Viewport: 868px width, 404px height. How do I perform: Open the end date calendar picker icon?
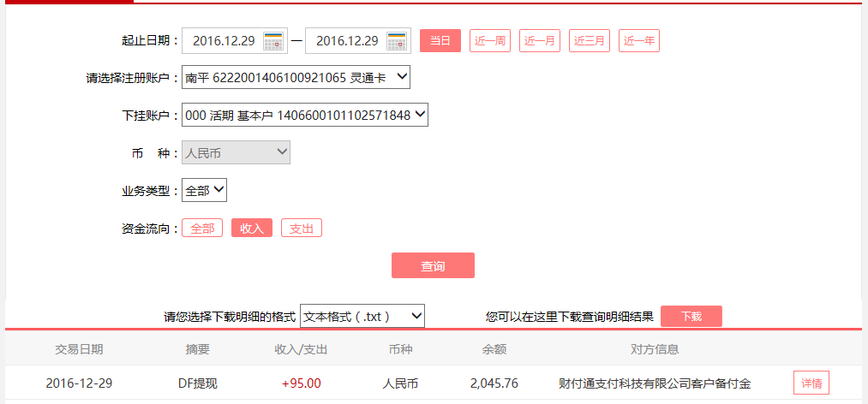(x=397, y=41)
